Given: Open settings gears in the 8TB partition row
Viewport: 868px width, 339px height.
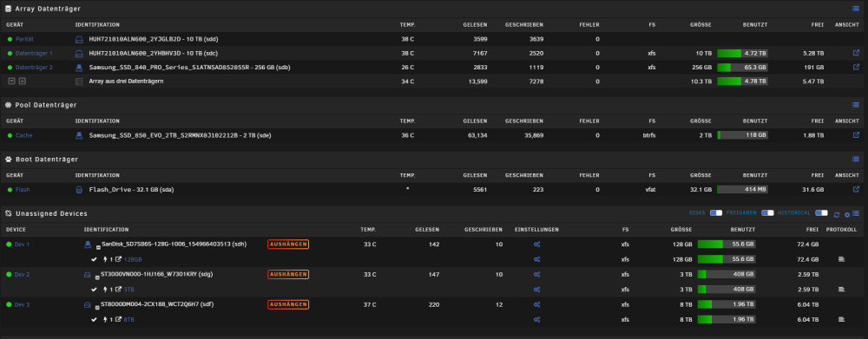Looking at the screenshot, I should pyautogui.click(x=536, y=320).
